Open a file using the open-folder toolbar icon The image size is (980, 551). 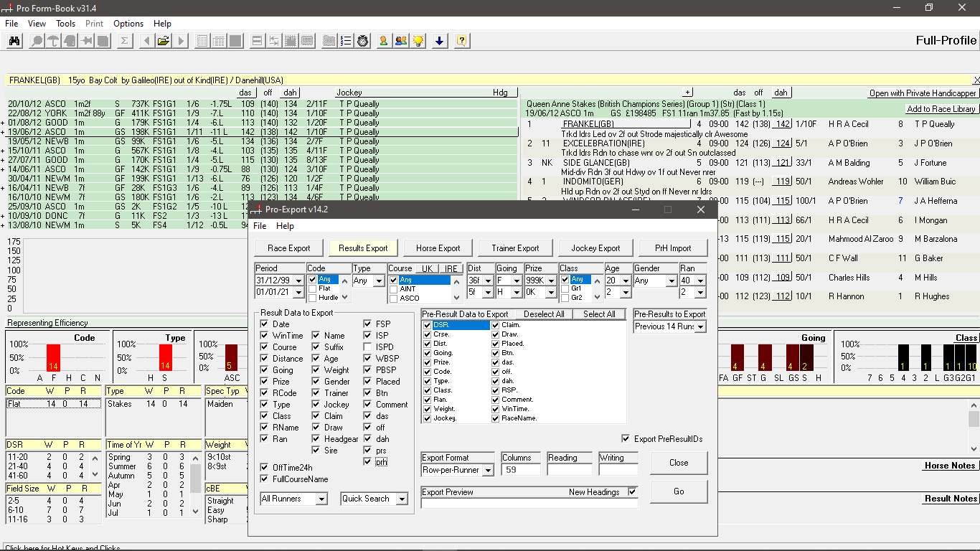(163, 41)
